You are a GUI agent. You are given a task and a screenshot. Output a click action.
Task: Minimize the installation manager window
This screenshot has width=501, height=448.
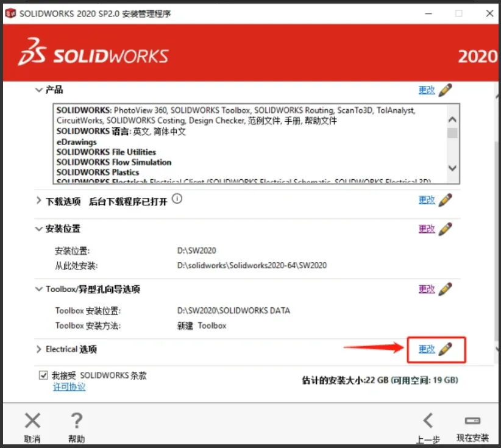(x=428, y=13)
